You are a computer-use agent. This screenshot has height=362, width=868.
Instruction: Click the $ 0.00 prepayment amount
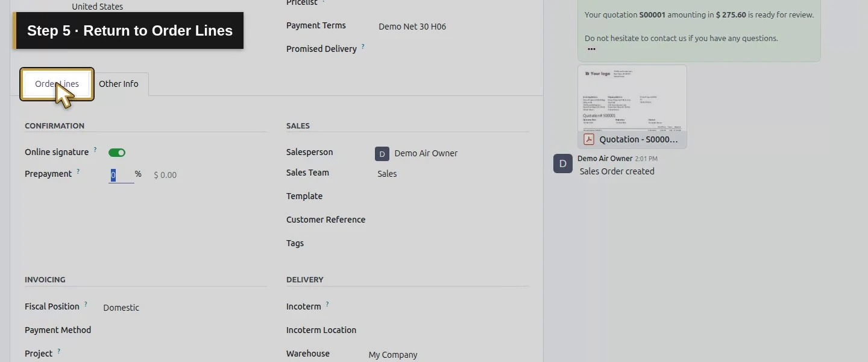point(165,175)
